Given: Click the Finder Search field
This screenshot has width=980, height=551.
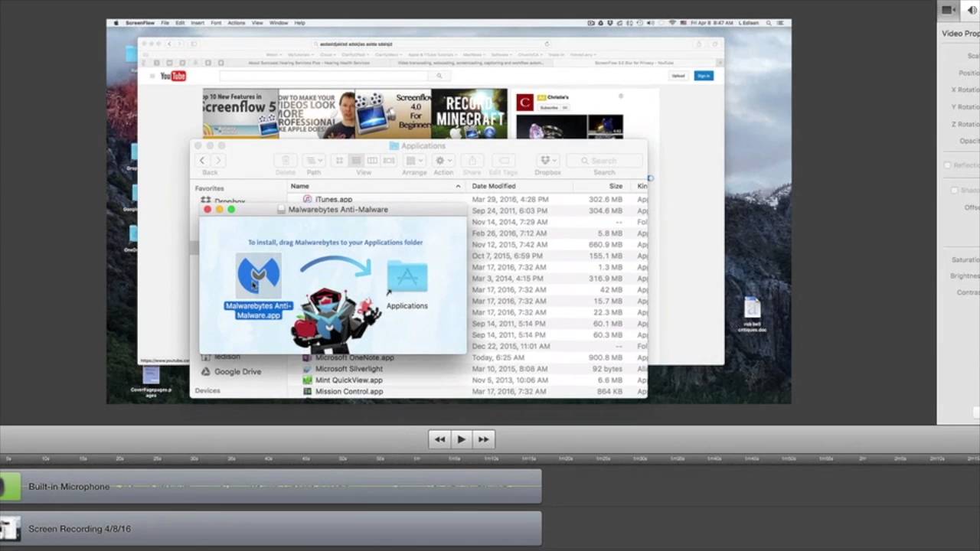Looking at the screenshot, I should (x=604, y=161).
